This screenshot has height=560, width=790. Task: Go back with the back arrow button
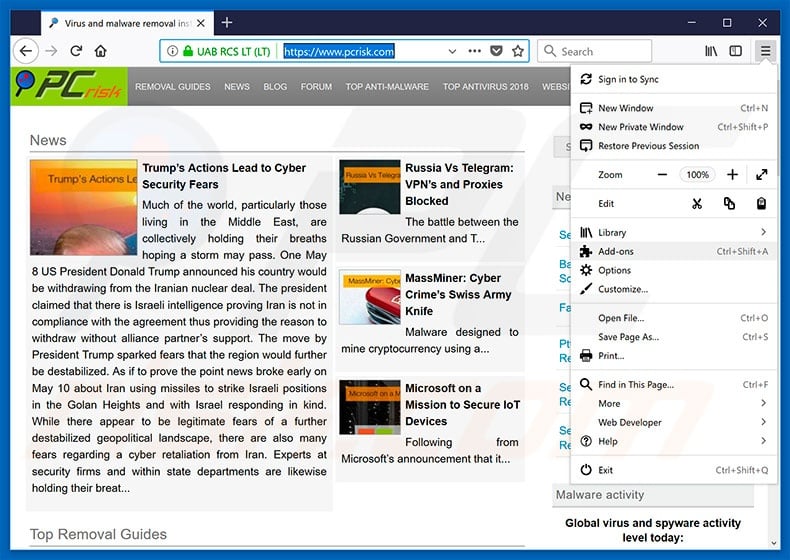tap(26, 51)
